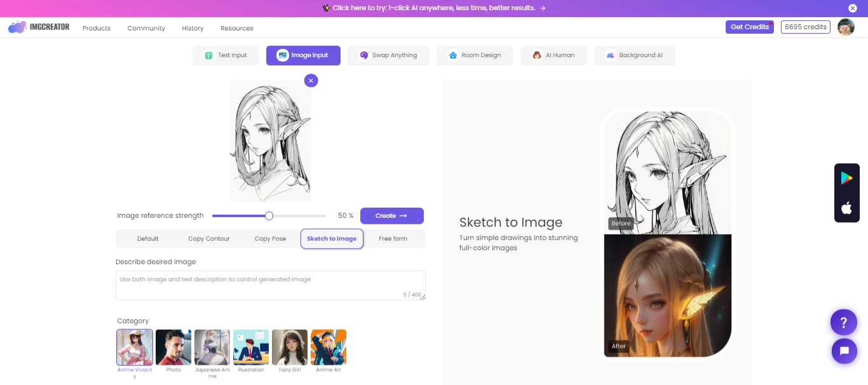Select the Image Input tab
Screen dimensions: 868x385
click(303, 55)
